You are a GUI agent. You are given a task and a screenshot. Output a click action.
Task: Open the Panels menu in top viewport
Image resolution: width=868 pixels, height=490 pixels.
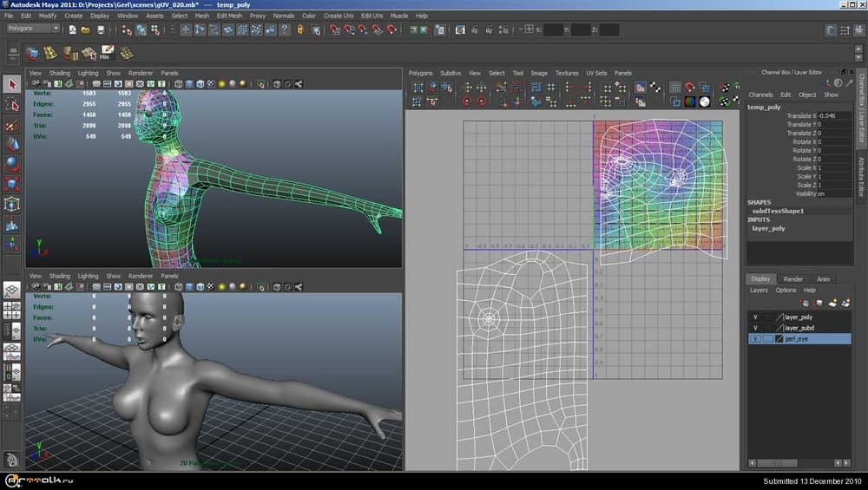169,73
